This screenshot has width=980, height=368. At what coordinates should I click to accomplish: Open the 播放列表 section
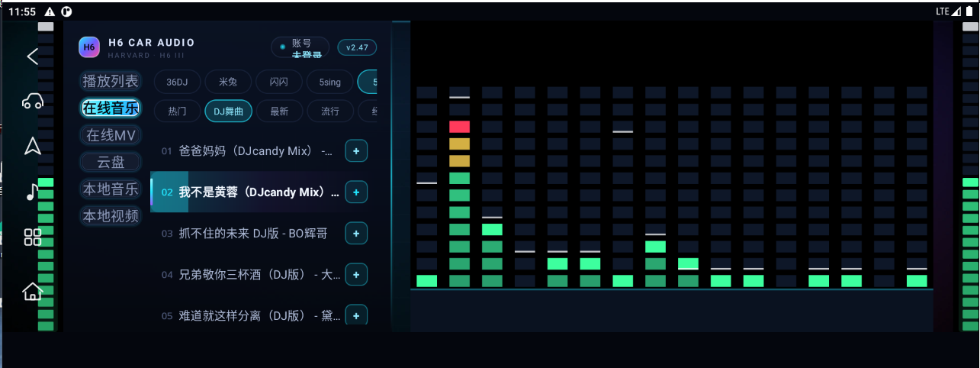coord(111,81)
